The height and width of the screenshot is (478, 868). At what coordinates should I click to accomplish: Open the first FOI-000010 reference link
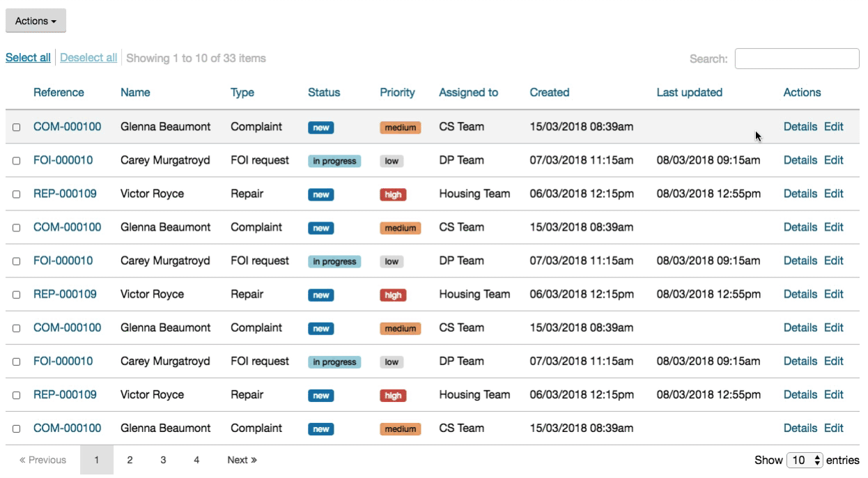click(x=63, y=160)
